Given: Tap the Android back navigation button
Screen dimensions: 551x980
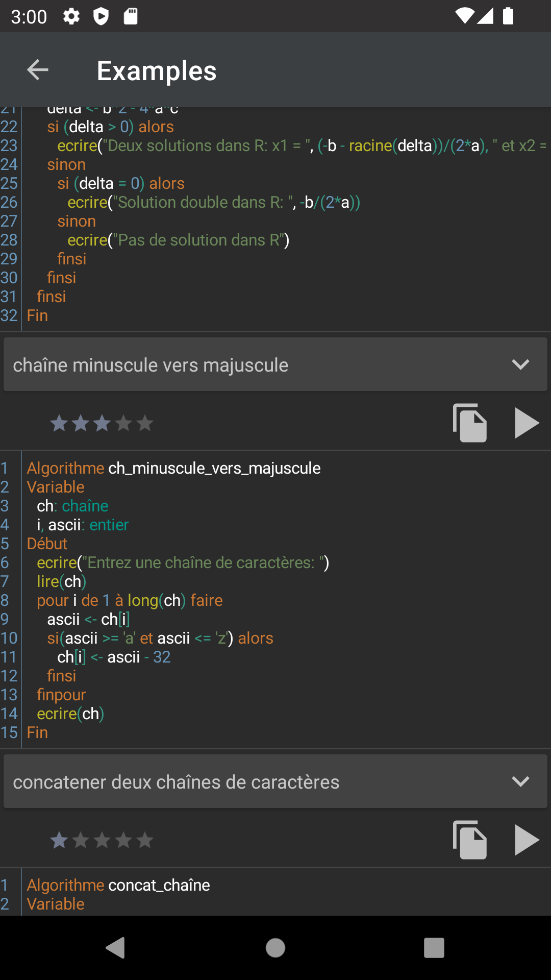Looking at the screenshot, I should 116,948.
